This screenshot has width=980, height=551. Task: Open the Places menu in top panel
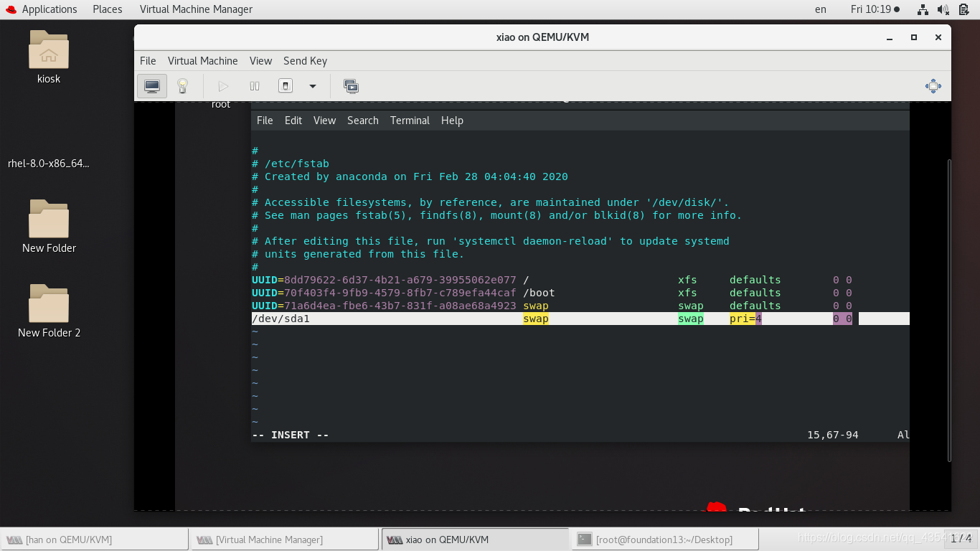(x=108, y=9)
